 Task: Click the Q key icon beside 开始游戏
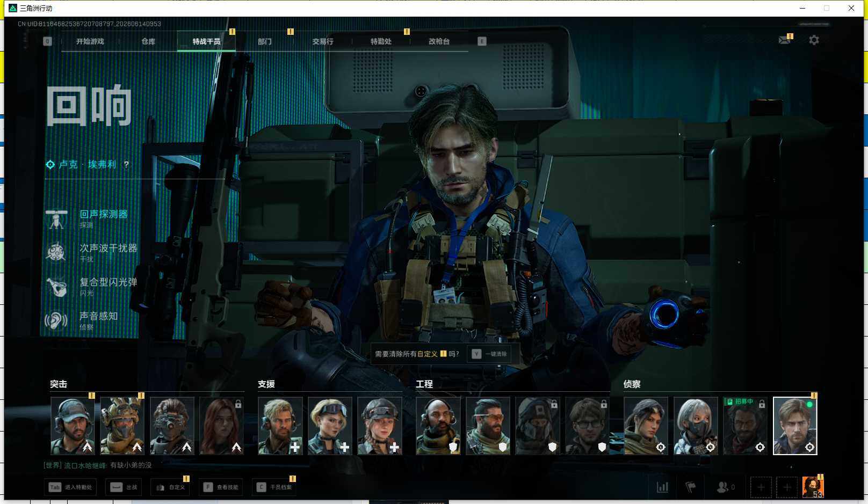point(47,41)
